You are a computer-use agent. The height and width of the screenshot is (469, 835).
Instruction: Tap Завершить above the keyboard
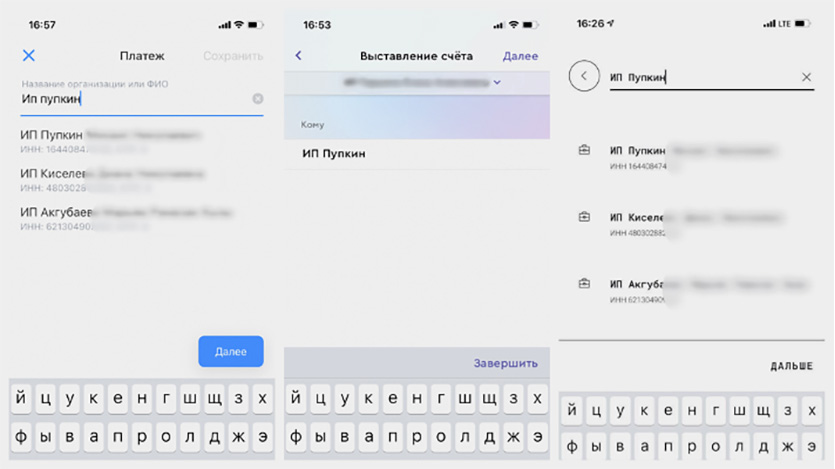coord(505,363)
